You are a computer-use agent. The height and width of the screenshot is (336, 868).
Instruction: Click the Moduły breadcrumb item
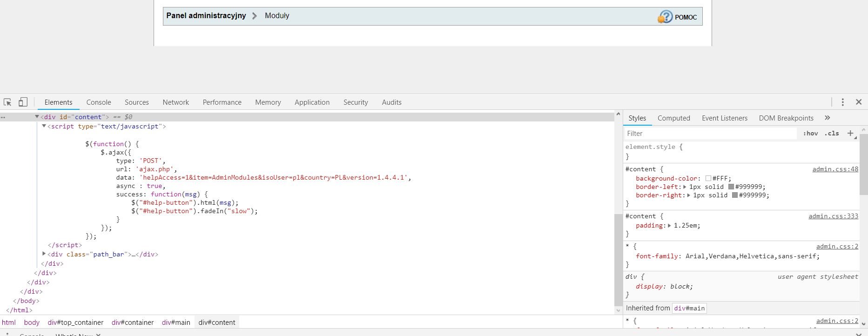pyautogui.click(x=277, y=15)
